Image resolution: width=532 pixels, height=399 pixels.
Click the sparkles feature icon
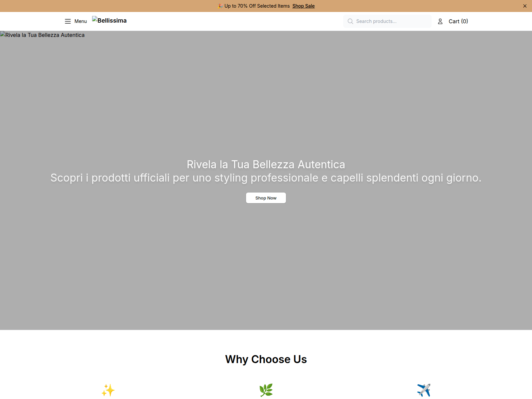tap(108, 390)
